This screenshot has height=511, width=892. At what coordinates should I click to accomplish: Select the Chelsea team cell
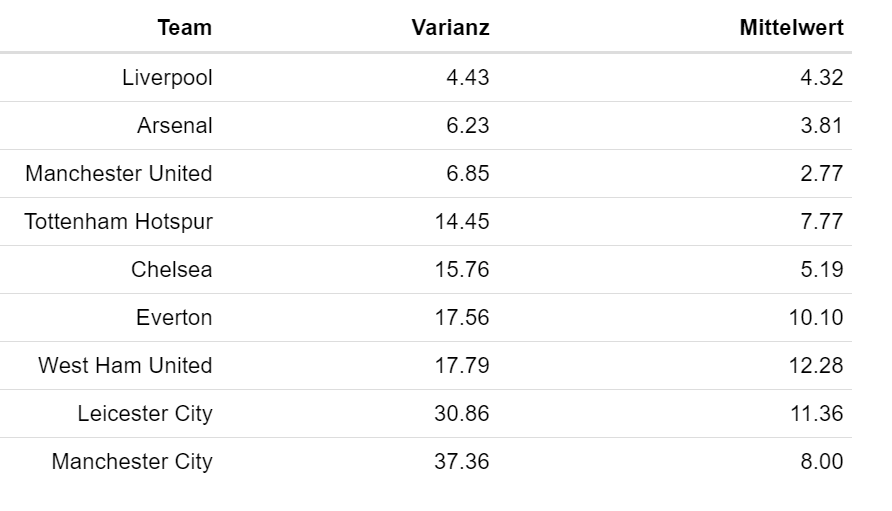(x=172, y=269)
